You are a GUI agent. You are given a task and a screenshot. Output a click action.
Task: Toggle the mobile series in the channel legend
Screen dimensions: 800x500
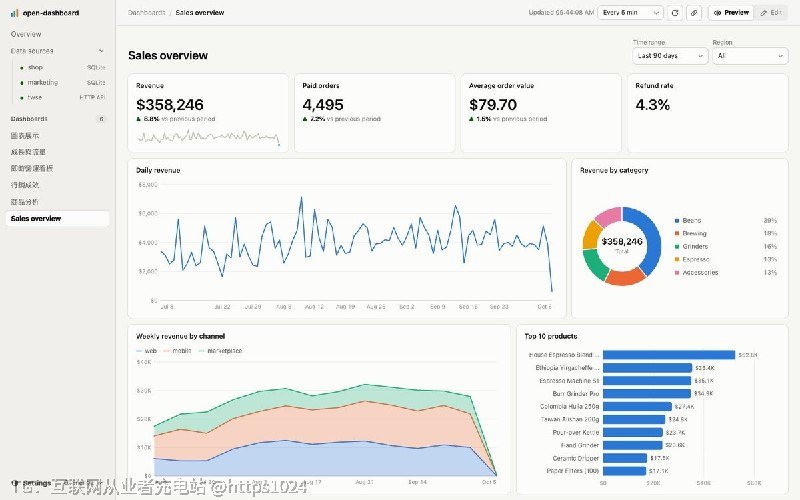[177, 351]
